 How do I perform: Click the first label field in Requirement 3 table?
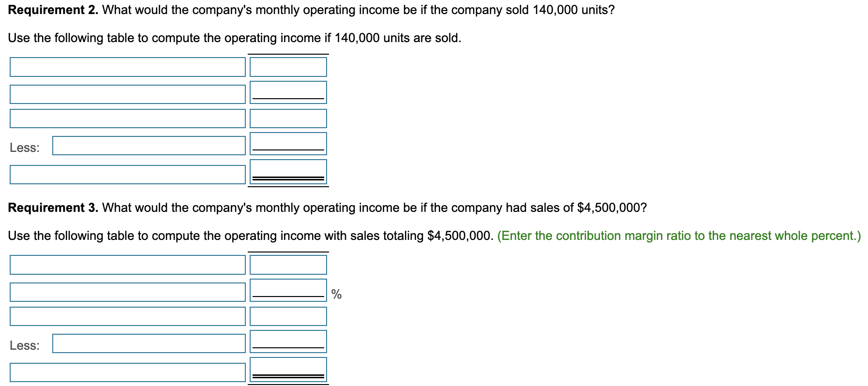(127, 265)
